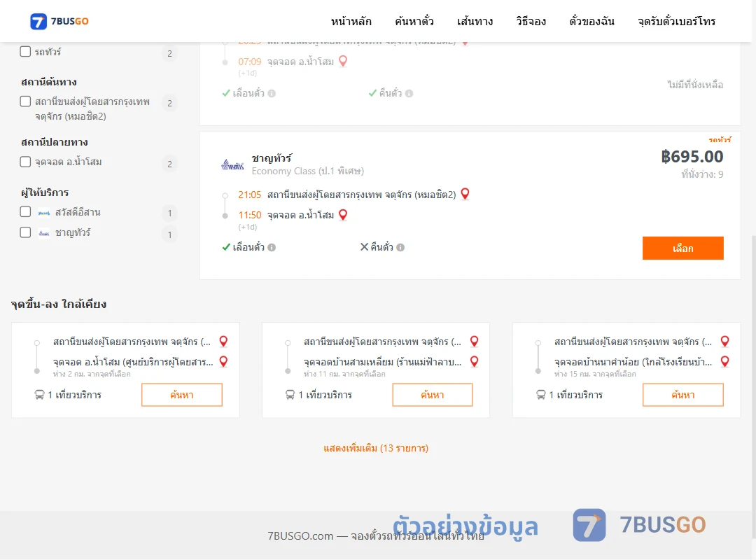Open map pin for 07:09 อ.น้ำโสม arrival

point(343,62)
